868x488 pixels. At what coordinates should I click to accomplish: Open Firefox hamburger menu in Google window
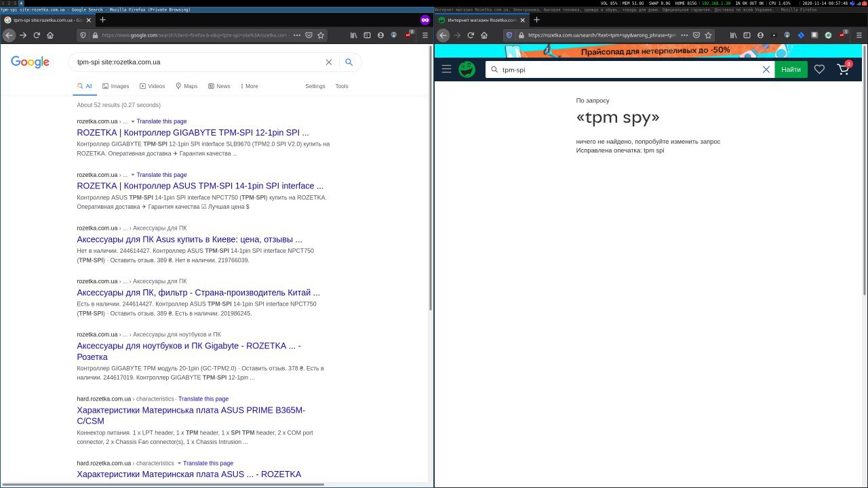[x=425, y=35]
